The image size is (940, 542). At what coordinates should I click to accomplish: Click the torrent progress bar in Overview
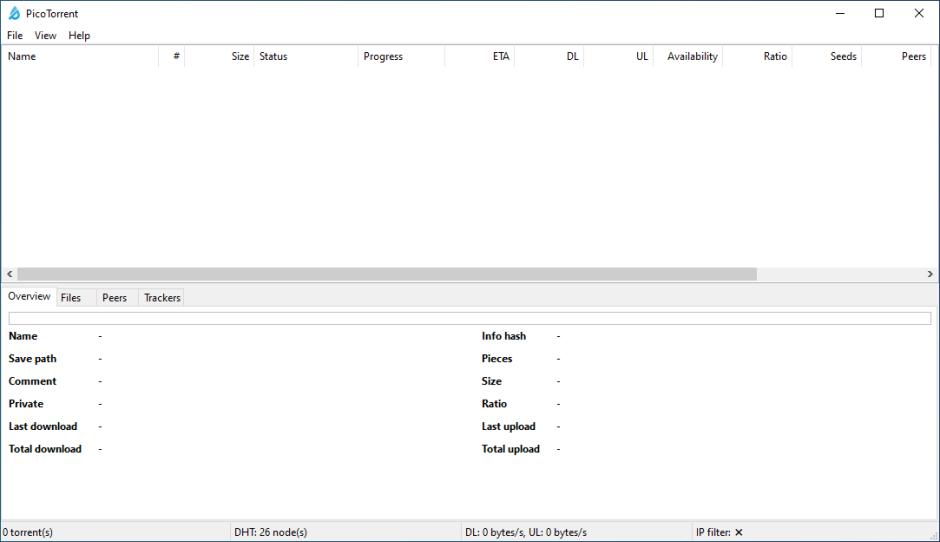tap(469, 318)
